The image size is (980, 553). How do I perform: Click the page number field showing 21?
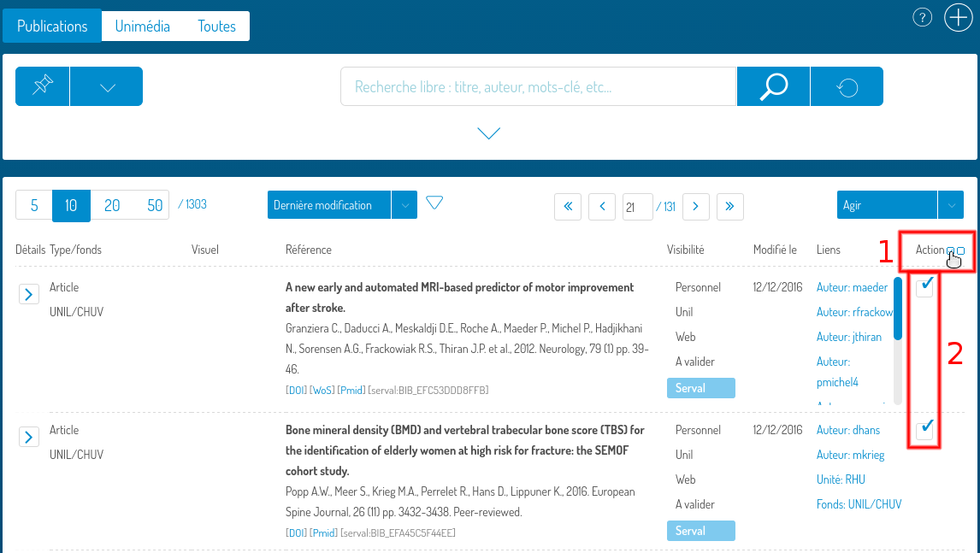pyautogui.click(x=637, y=206)
